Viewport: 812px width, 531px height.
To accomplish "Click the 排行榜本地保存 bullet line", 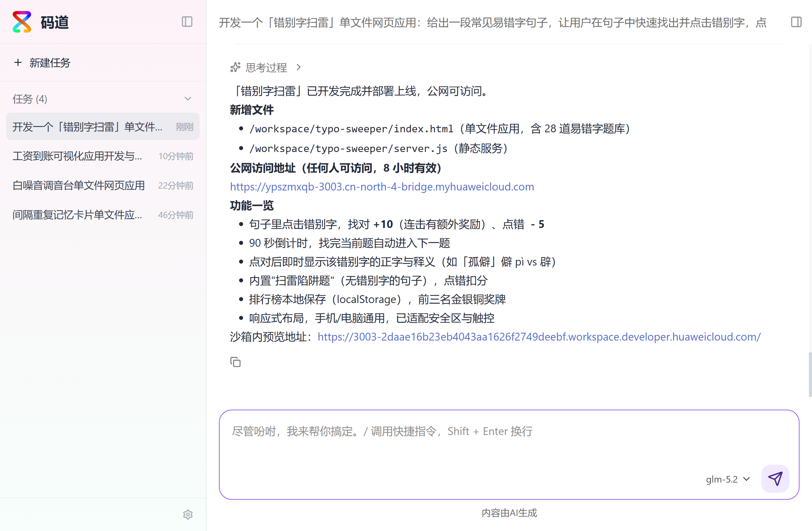I will click(x=377, y=299).
